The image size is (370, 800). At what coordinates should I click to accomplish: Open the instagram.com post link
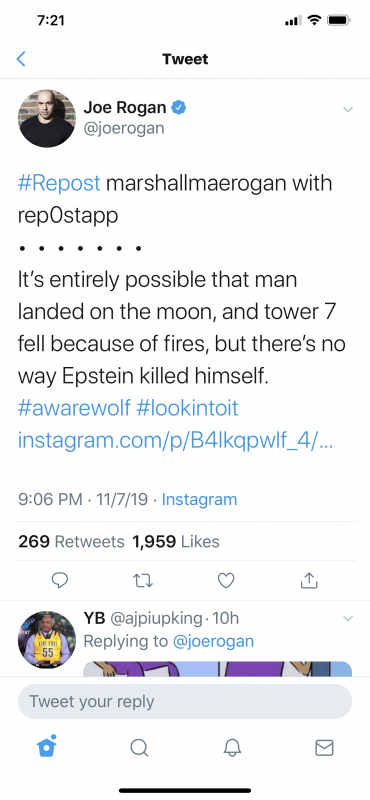[x=176, y=440]
